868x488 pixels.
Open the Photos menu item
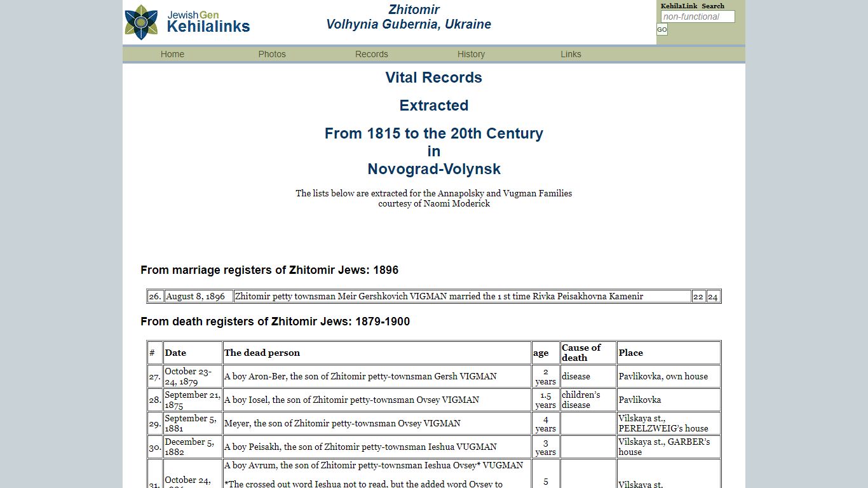coord(272,54)
